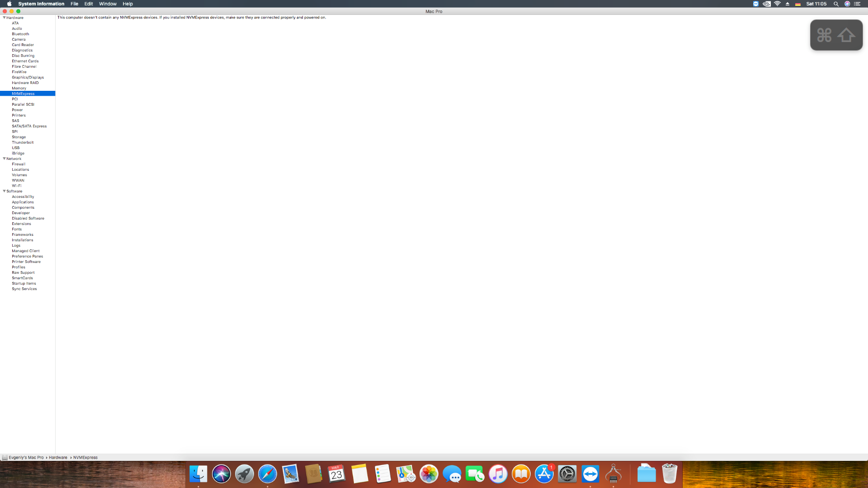
Task: Open the Wi-Fi status menu icon
Action: 778,4
